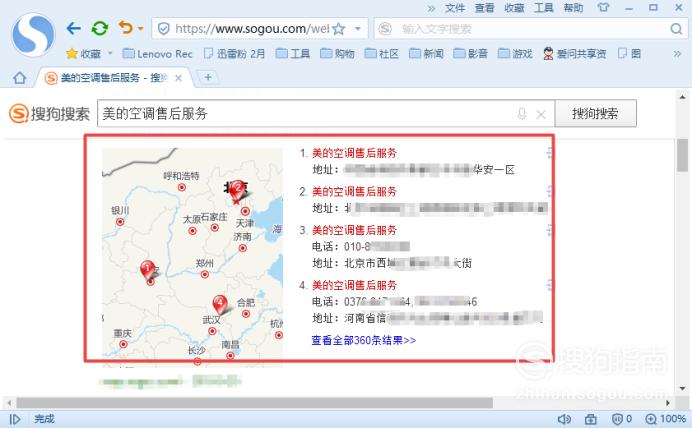Open the 收藏 menu in the top menu bar

tap(514, 8)
